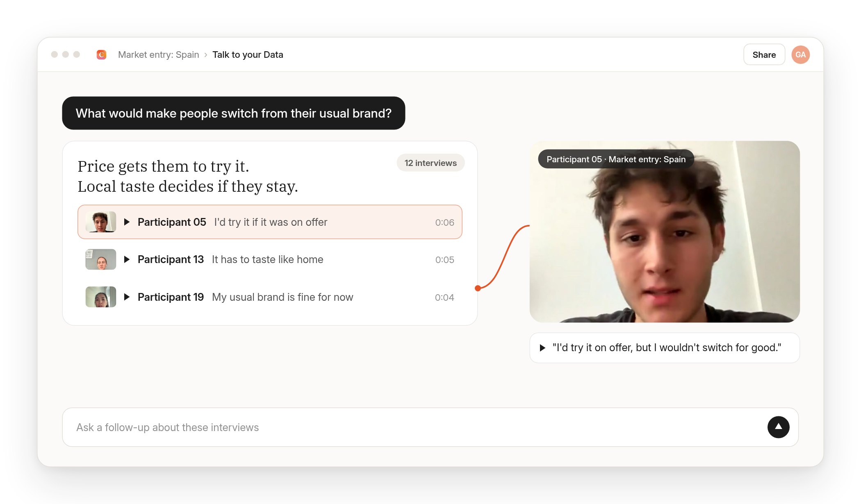Click the breadcrumb chevron separator

tap(206, 55)
